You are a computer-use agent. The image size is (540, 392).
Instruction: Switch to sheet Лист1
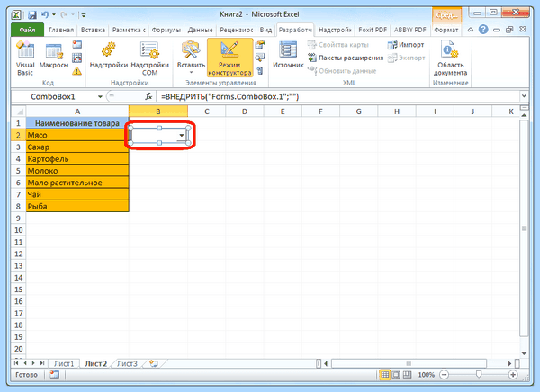coord(64,363)
